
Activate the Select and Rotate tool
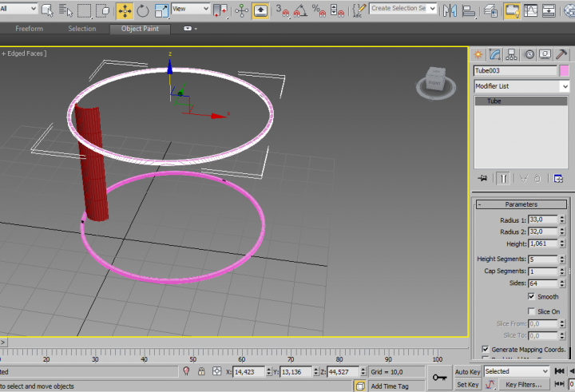tap(143, 10)
